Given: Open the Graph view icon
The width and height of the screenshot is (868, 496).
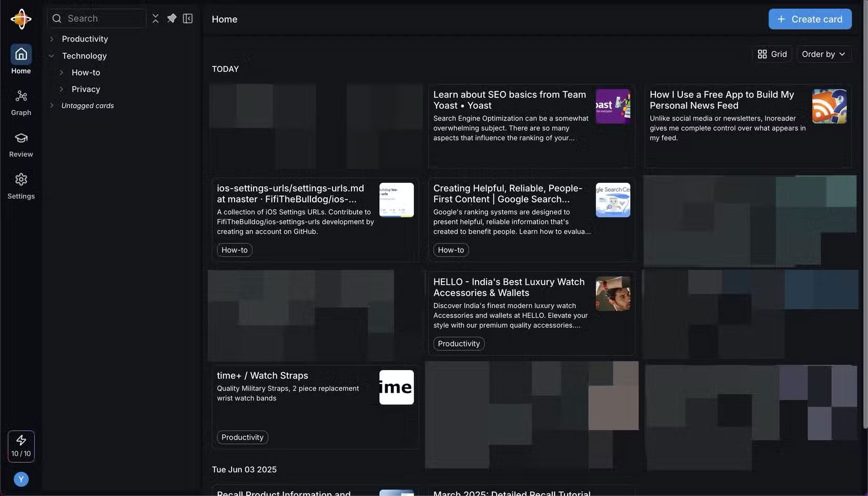Looking at the screenshot, I should [21, 96].
